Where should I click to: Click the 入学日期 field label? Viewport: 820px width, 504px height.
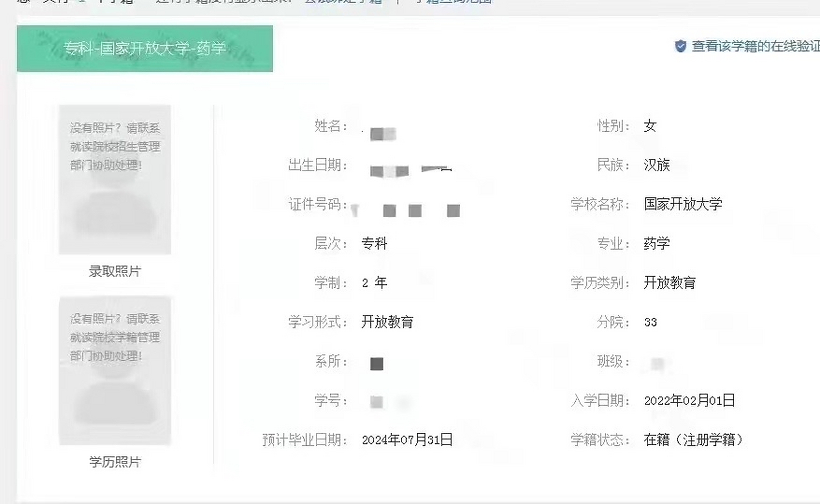pyautogui.click(x=600, y=400)
